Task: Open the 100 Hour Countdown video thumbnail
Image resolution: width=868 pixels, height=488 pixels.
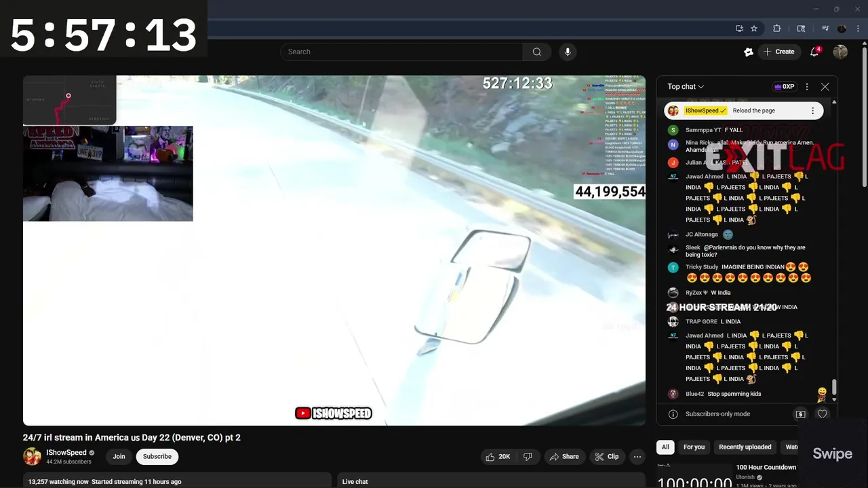Action: 694,475
